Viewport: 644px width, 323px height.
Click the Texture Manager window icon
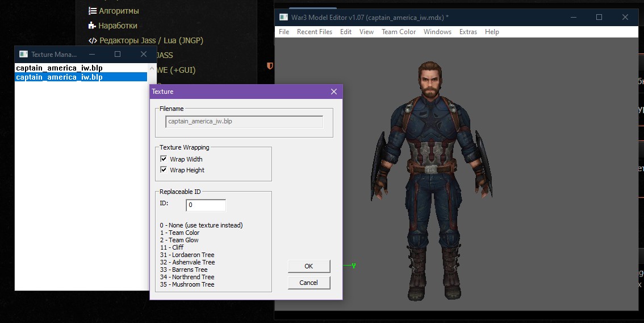pyautogui.click(x=23, y=54)
